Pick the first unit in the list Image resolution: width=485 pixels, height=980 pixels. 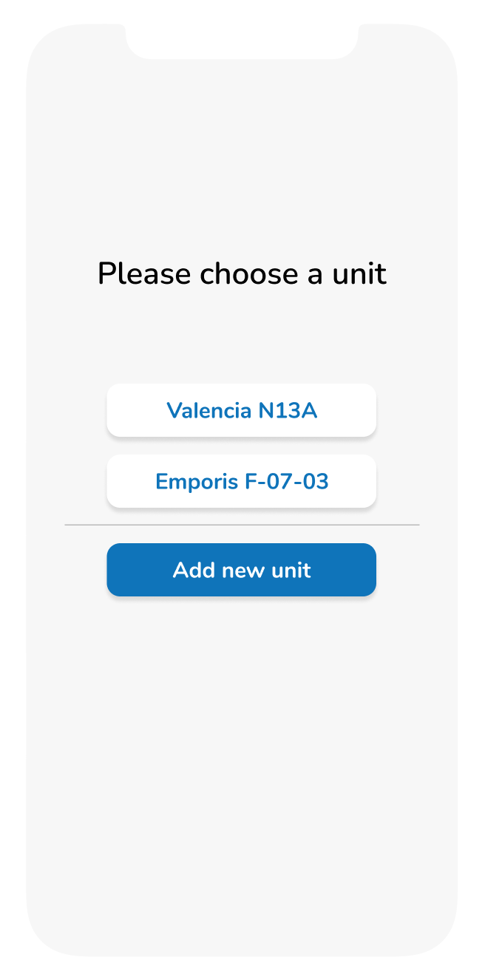click(x=242, y=410)
